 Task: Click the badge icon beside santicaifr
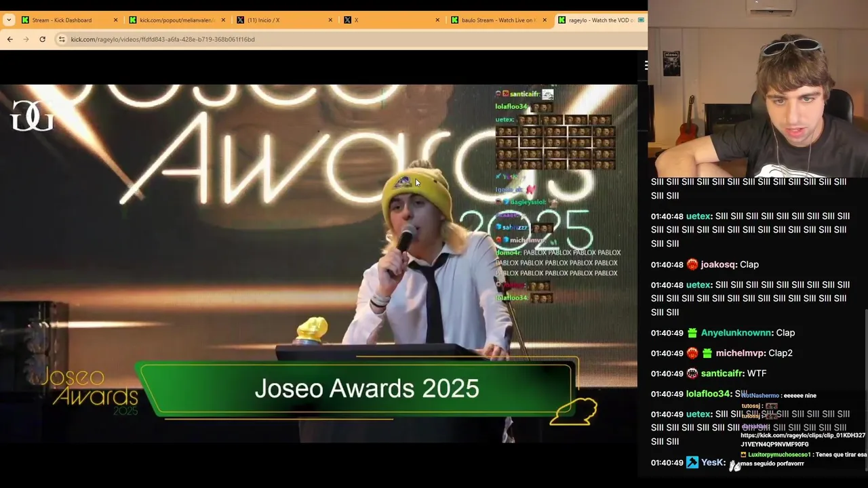tap(692, 373)
